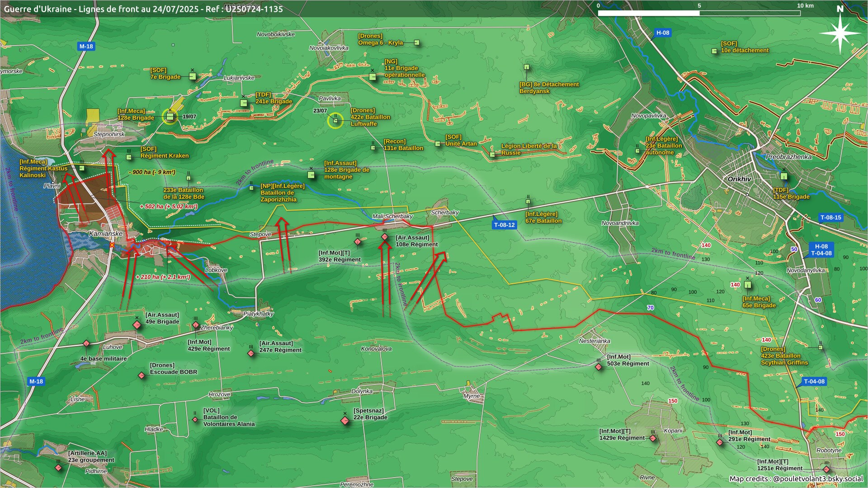Viewport: 868px width, 488px height.
Task: Click the 131e Bataillon Recon marker
Action: [x=373, y=147]
